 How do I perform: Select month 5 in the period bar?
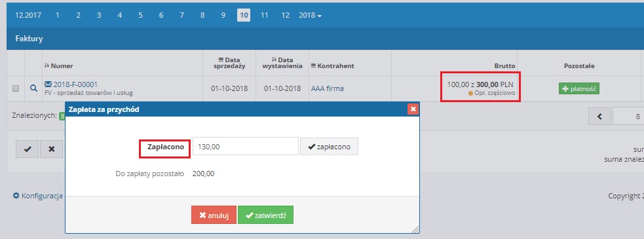[x=140, y=15]
